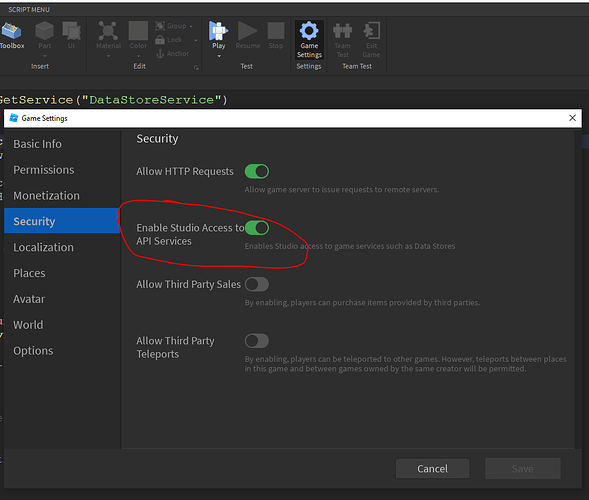The image size is (589, 500).
Task: Click the dialog's vertical scrollbar
Action: [x=578, y=289]
